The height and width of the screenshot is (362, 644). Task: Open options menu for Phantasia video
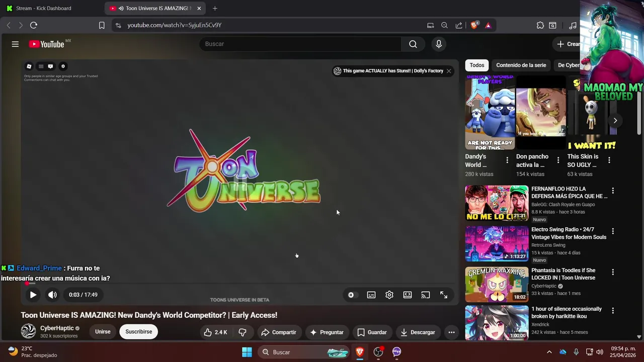tap(613, 272)
